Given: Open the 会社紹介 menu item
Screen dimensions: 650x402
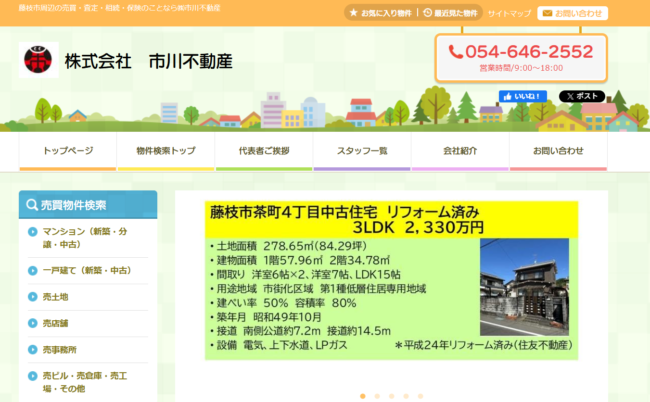Looking at the screenshot, I should [460, 151].
